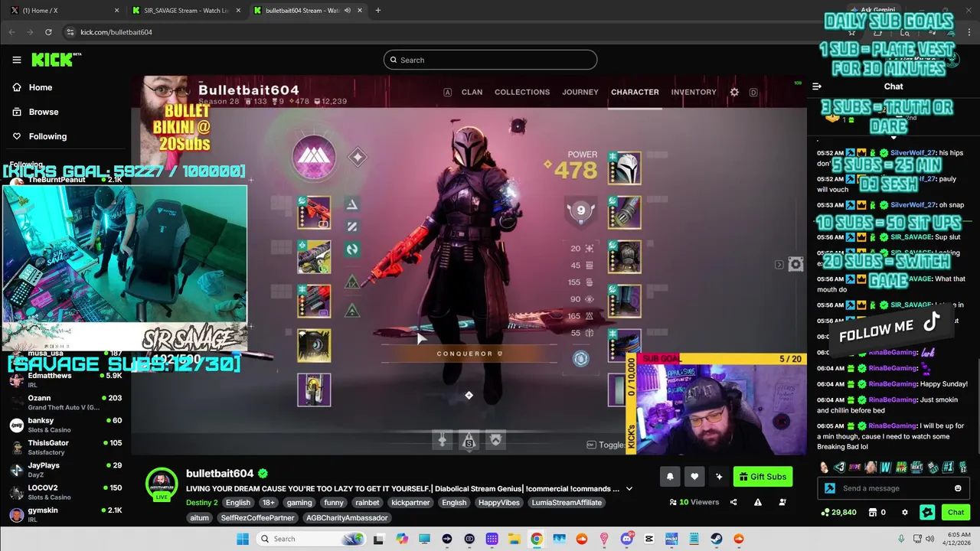The image size is (980, 551).
Task: Click the W quick emote
Action: coord(886,467)
